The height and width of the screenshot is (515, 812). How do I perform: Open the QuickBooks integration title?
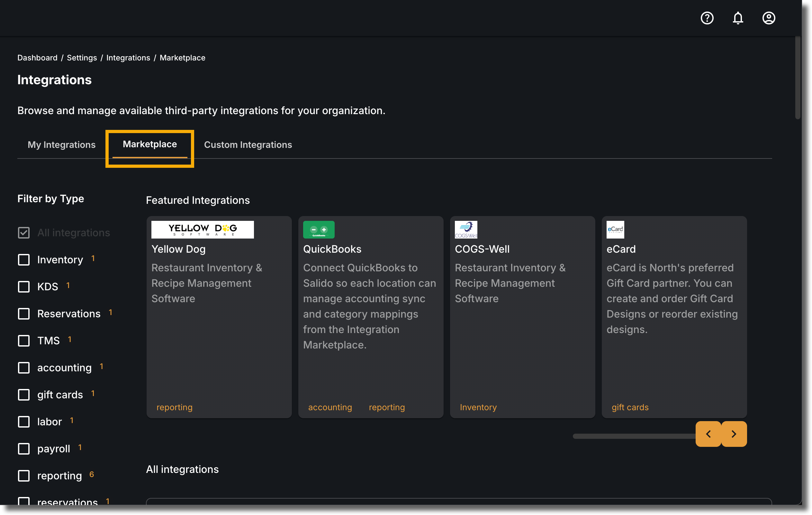click(x=332, y=249)
